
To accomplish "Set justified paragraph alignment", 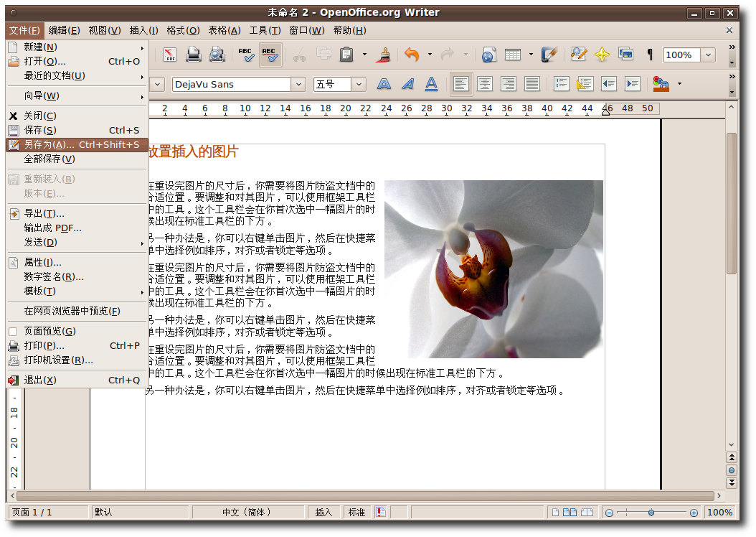I will [x=531, y=84].
